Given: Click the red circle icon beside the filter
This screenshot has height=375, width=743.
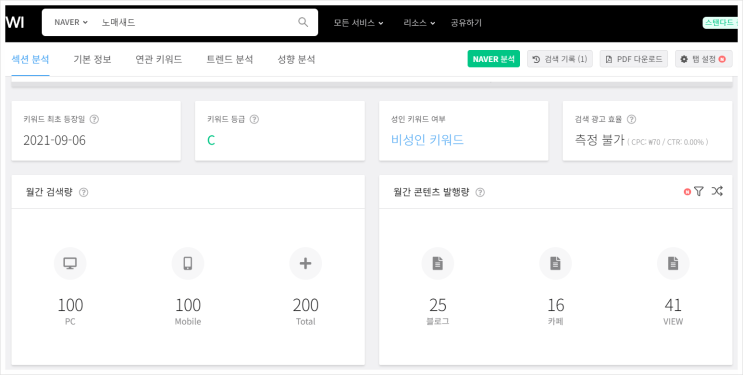Looking at the screenshot, I should coord(688,192).
